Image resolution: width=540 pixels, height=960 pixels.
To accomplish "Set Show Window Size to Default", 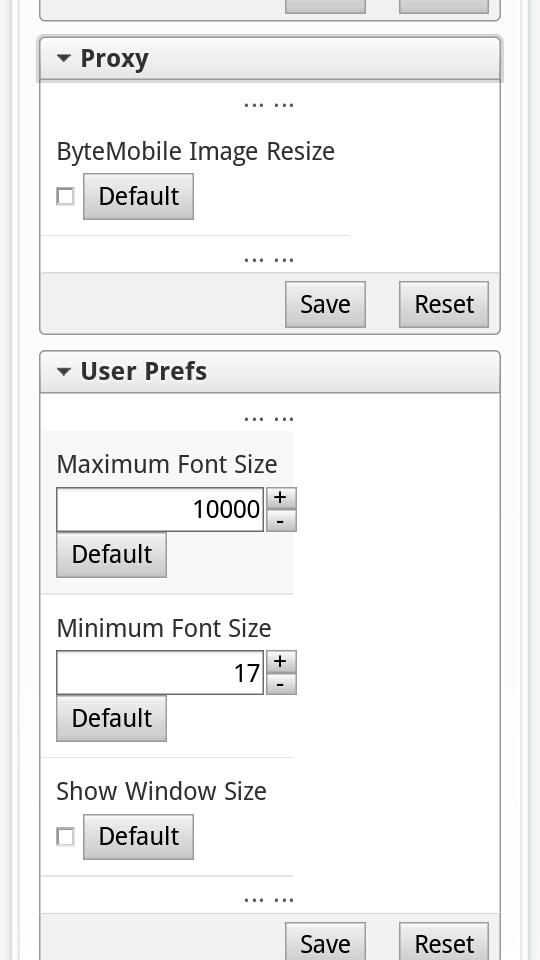I will click(138, 836).
